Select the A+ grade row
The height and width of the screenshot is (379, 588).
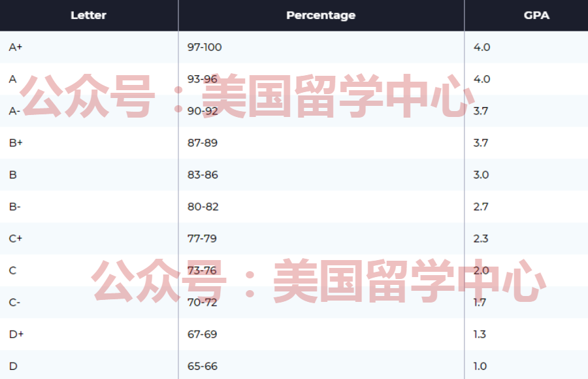tap(14, 47)
